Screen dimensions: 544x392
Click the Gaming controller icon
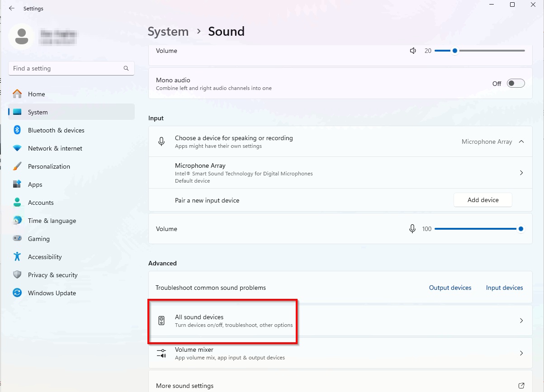coord(17,239)
